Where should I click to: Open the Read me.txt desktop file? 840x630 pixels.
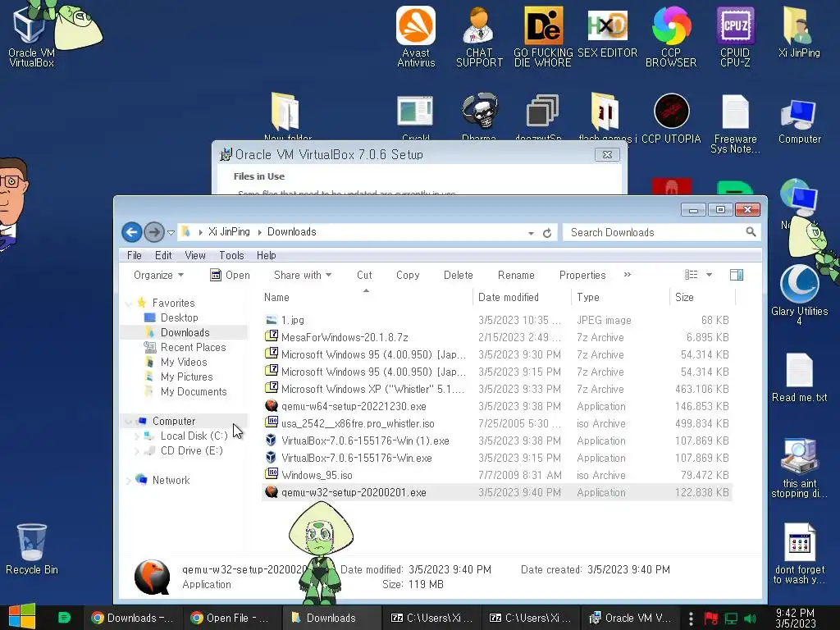pyautogui.click(x=799, y=377)
